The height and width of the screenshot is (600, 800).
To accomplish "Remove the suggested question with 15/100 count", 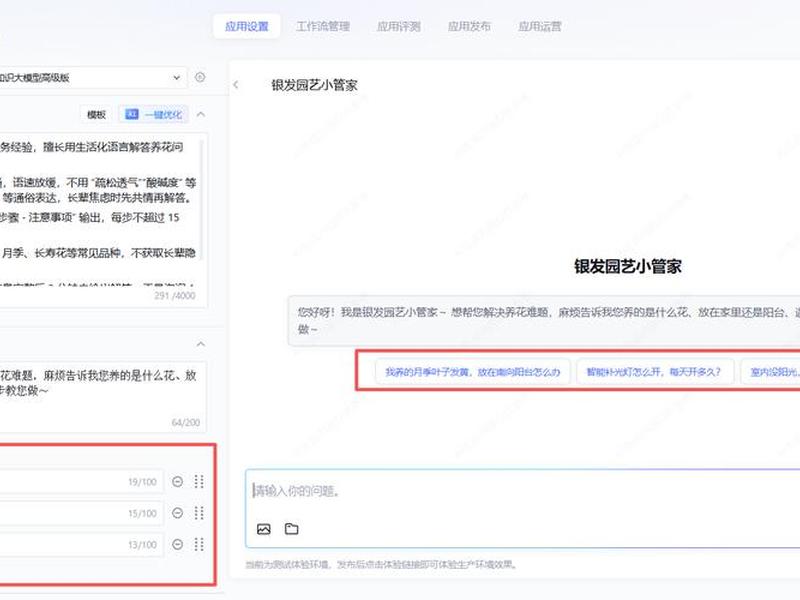I will point(178,513).
